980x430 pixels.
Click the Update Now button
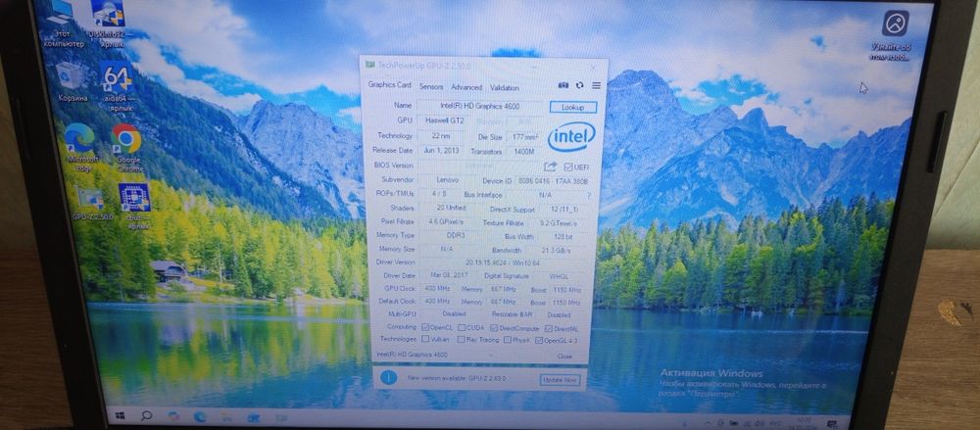(x=560, y=380)
